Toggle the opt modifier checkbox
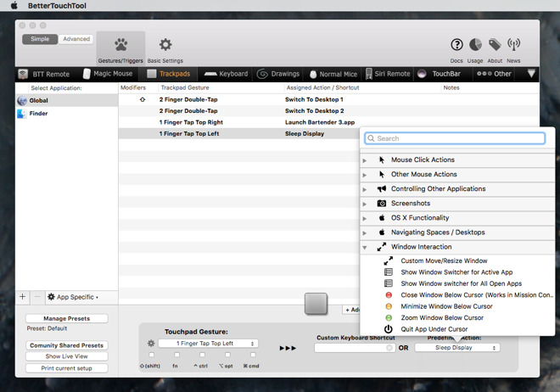This screenshot has width=560, height=392. (x=227, y=355)
